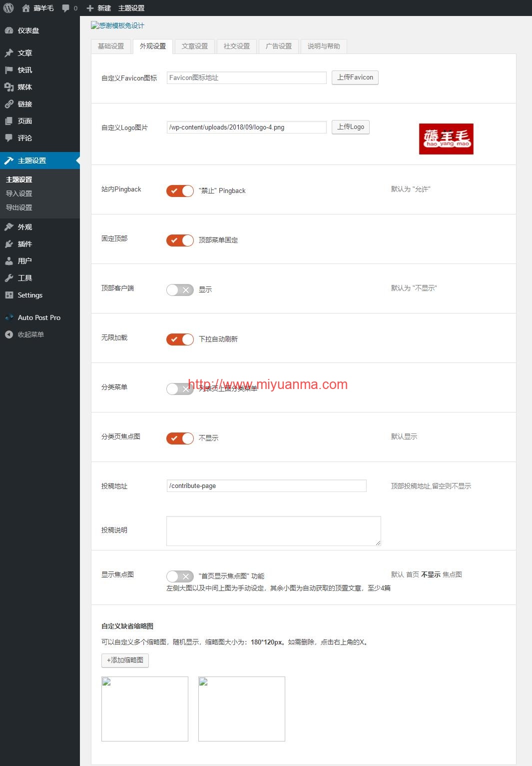532x766 pixels.
Task: Switch to the 基础设置 tab
Action: click(x=111, y=46)
